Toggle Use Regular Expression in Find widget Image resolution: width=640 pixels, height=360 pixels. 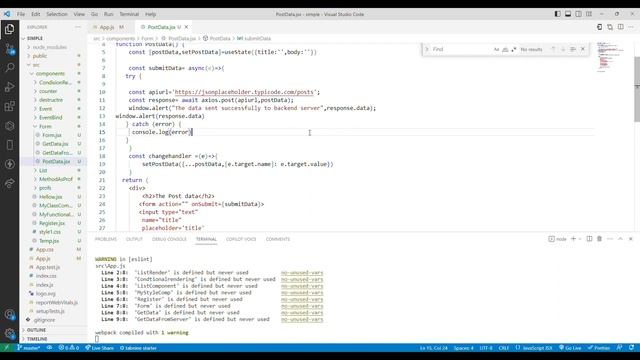pos(513,49)
